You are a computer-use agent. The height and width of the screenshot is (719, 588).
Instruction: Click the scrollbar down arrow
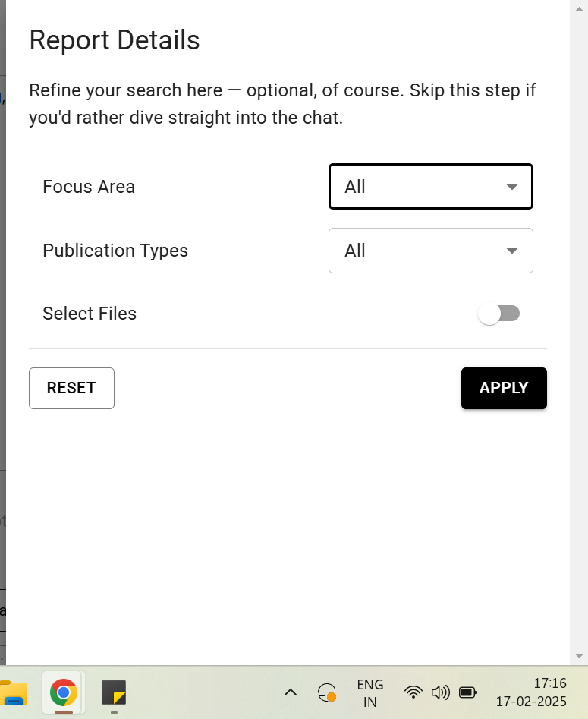(x=579, y=655)
